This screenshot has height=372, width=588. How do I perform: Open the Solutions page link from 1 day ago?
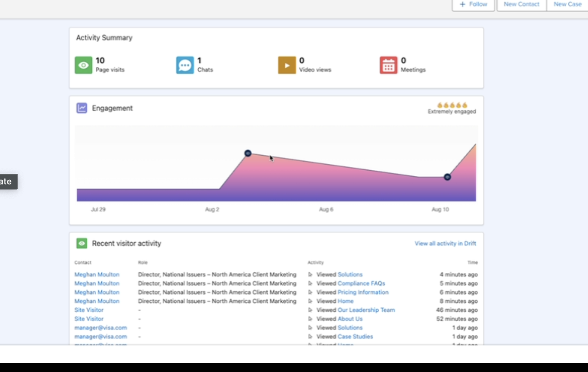[x=350, y=327]
